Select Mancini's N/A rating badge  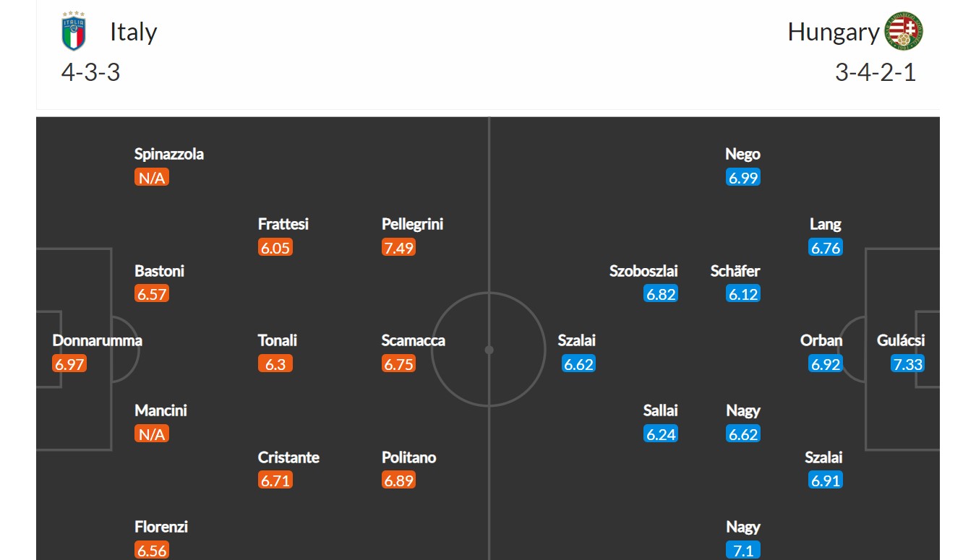pyautogui.click(x=152, y=434)
